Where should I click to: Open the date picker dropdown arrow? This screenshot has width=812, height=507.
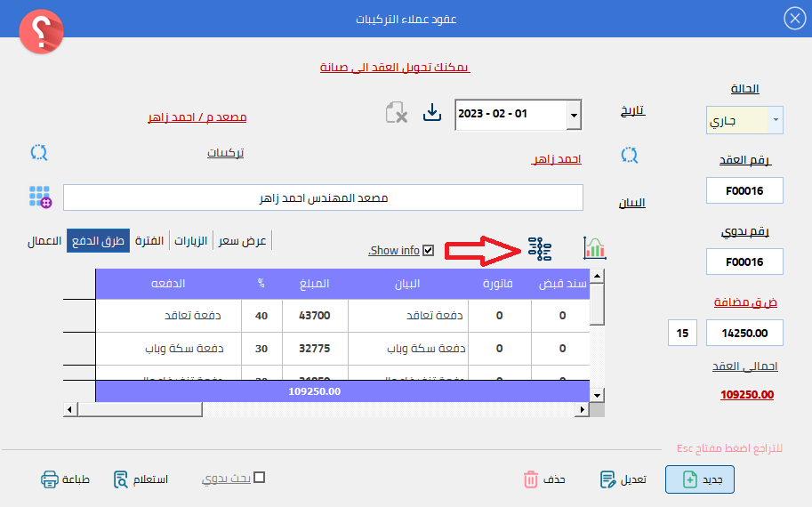coord(574,115)
